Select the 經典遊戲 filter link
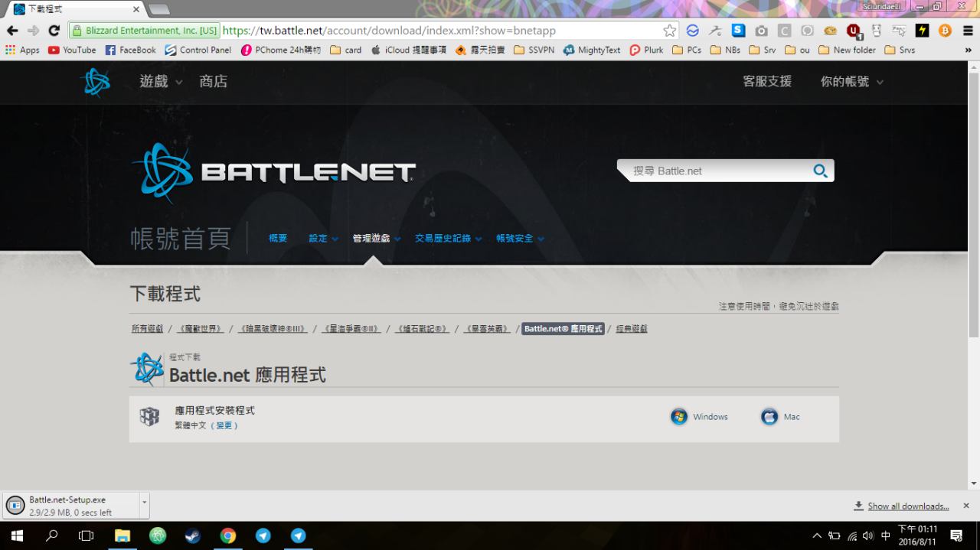Image resolution: width=980 pixels, height=550 pixels. tap(632, 328)
